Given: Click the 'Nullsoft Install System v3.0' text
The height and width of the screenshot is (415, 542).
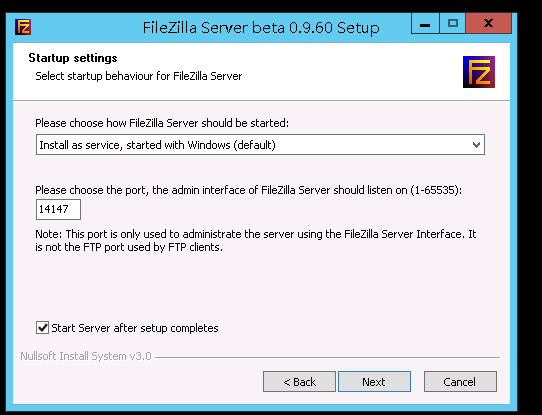Looking at the screenshot, I should 86,356.
